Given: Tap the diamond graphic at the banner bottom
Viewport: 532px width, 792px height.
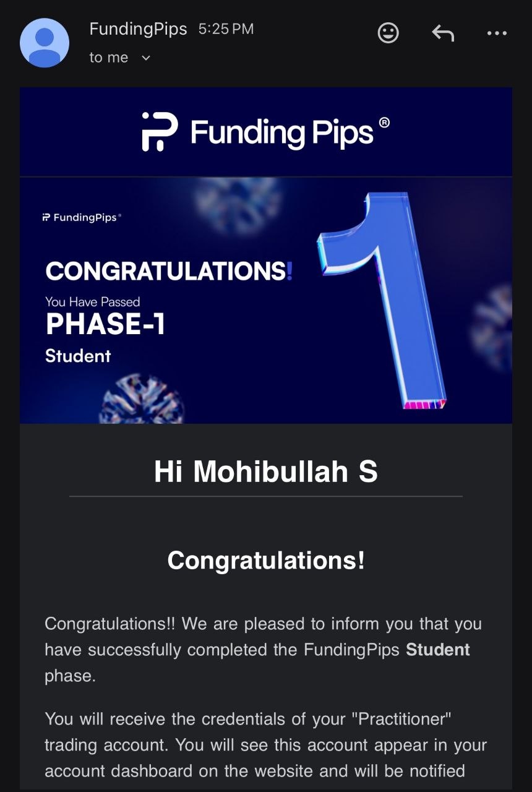Looking at the screenshot, I should 142,398.
